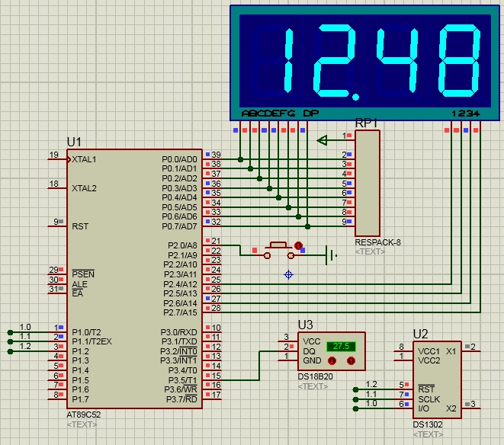This screenshot has height=445, width=504.
Task: Click the junction dot on the P0.7 wire
Action: click(307, 226)
